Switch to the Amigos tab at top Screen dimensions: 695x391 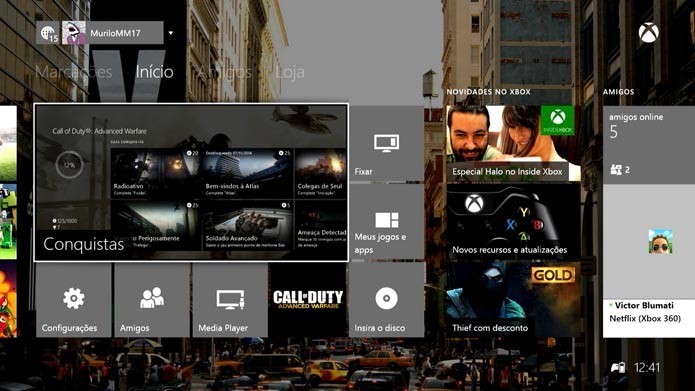pos(224,72)
